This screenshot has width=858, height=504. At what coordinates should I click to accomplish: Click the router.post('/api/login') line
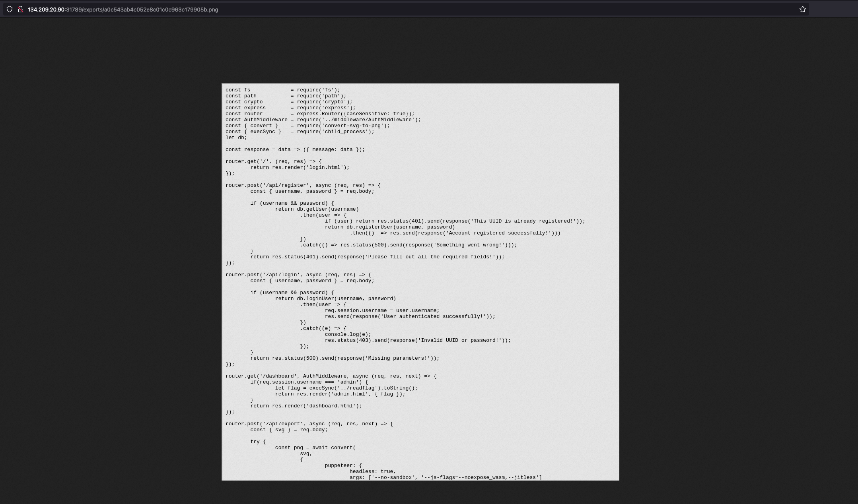tap(298, 275)
